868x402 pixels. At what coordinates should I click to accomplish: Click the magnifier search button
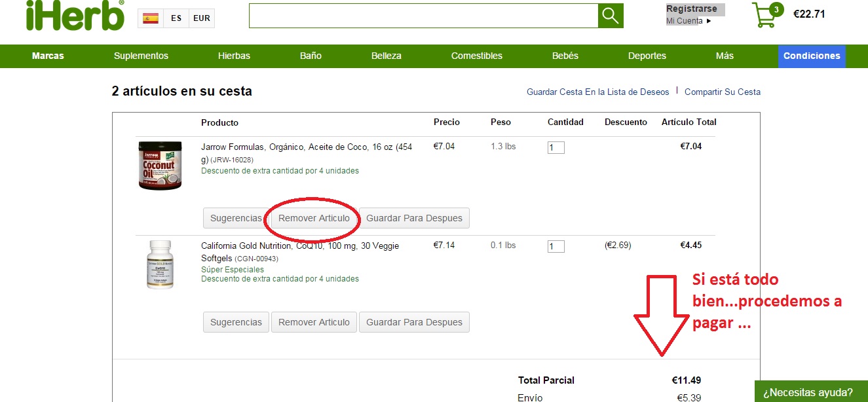tap(611, 16)
